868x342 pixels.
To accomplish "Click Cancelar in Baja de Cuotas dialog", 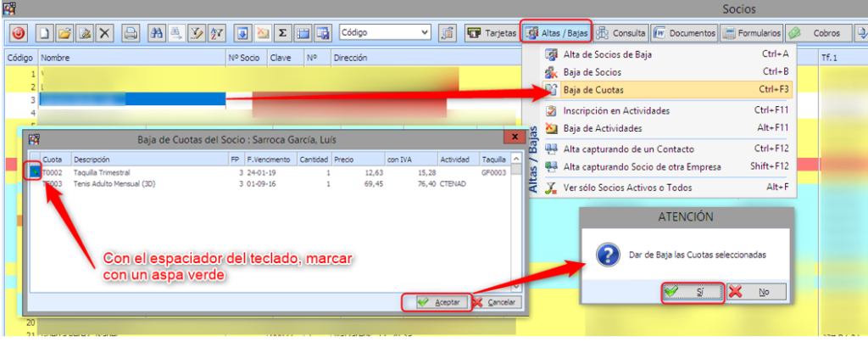I will [x=493, y=302].
